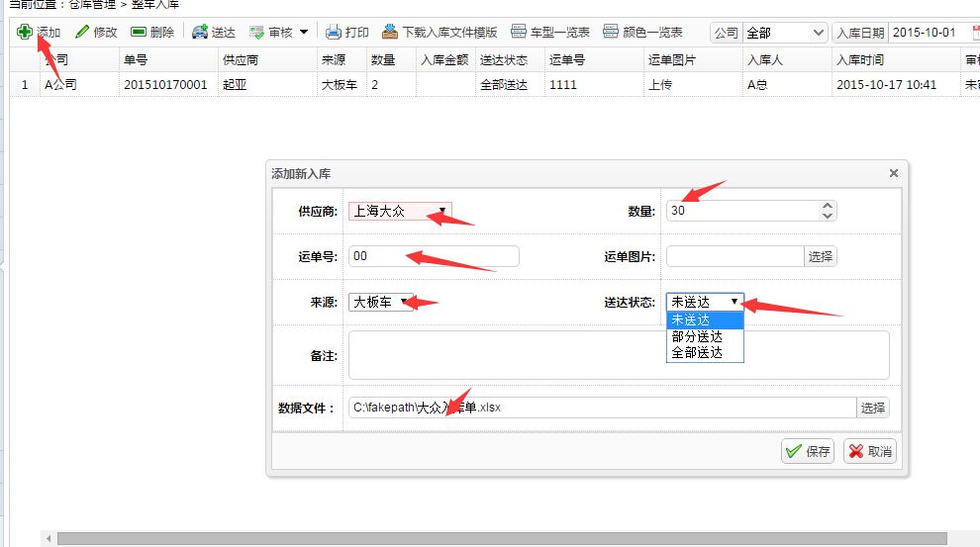
Task: Click the Edit (修改) pencil icon
Action: point(82,33)
